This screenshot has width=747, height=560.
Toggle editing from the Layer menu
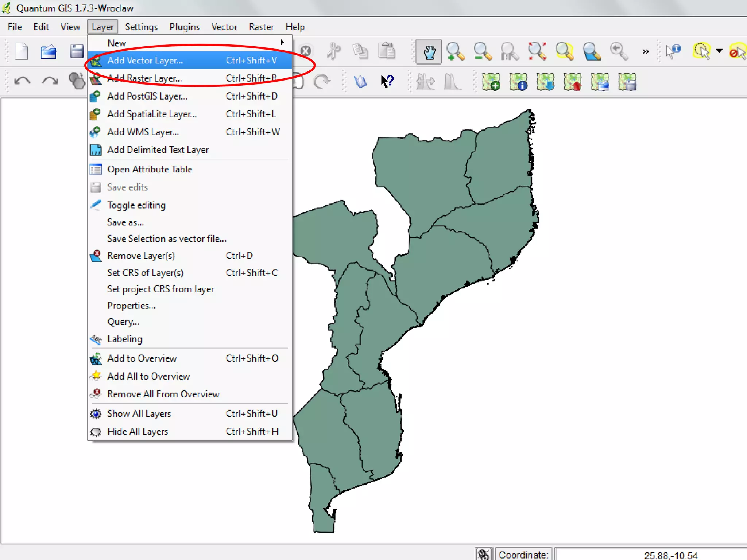click(136, 205)
